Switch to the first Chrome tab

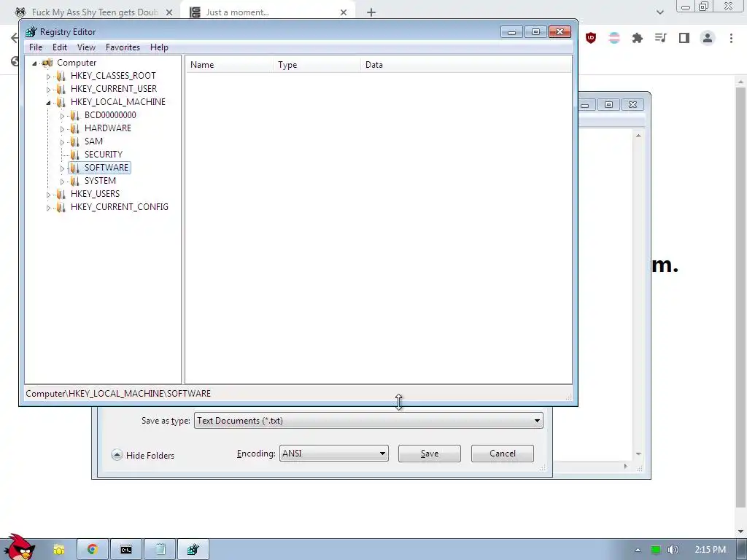click(x=94, y=12)
